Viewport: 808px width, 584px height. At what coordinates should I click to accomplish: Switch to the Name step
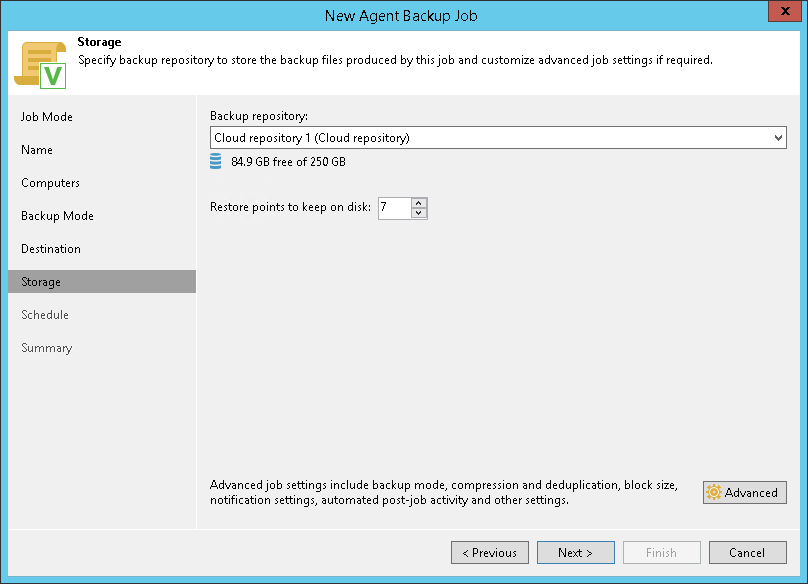(37, 150)
